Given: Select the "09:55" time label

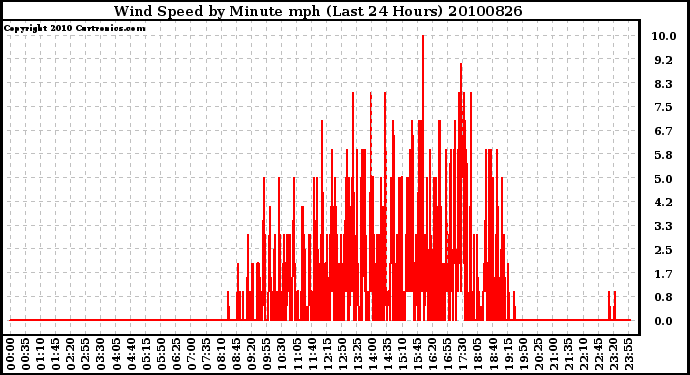Looking at the screenshot, I should tap(266, 354).
